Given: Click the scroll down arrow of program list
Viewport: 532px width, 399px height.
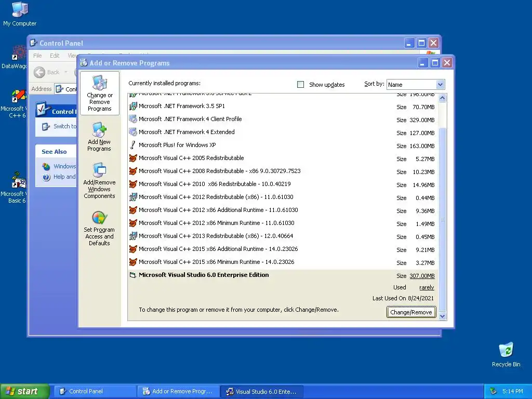Looking at the screenshot, I should [x=442, y=316].
